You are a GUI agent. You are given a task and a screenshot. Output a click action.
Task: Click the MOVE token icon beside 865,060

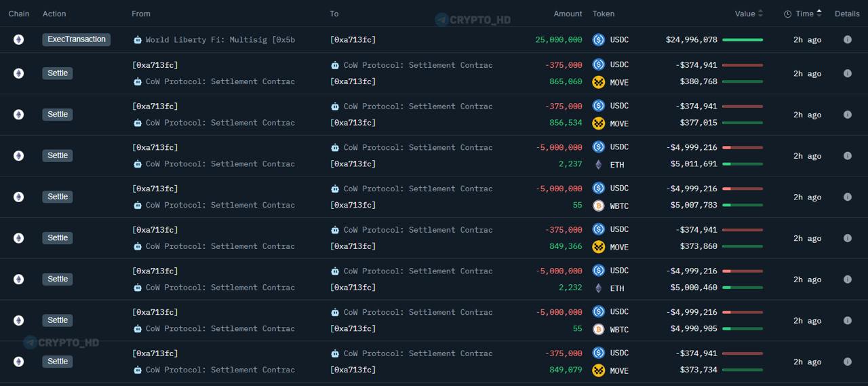pyautogui.click(x=598, y=82)
